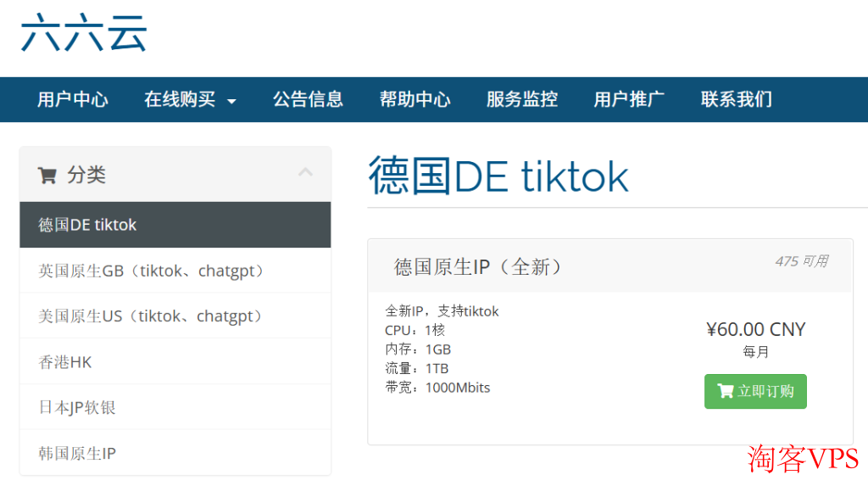Screen dimensions: 868x486
Task: Open the 公告信息 page
Action: click(308, 100)
